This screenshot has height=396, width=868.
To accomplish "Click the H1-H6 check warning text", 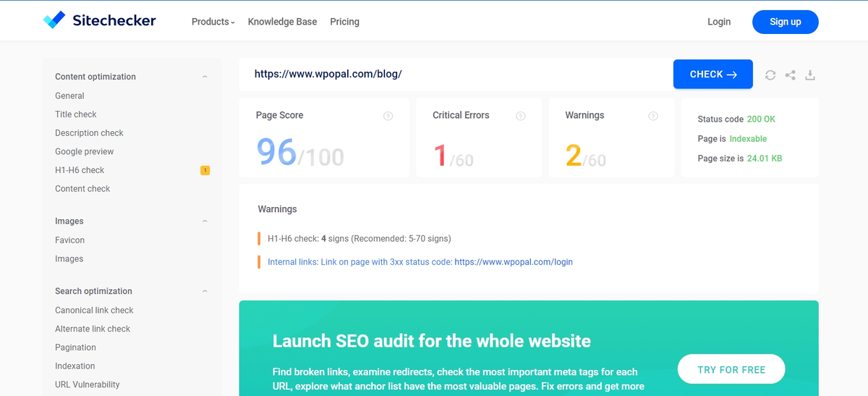I will pos(359,238).
